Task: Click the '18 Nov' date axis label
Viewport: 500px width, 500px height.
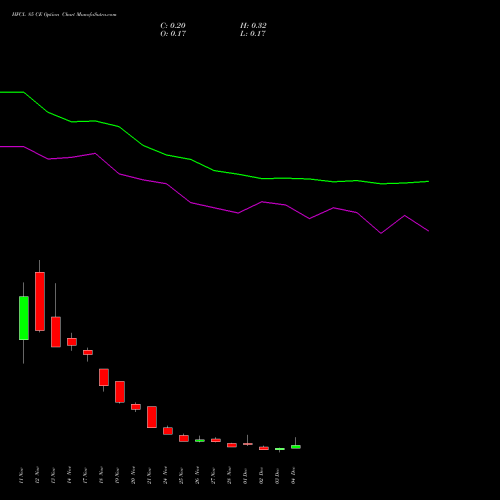Action: click(x=101, y=476)
